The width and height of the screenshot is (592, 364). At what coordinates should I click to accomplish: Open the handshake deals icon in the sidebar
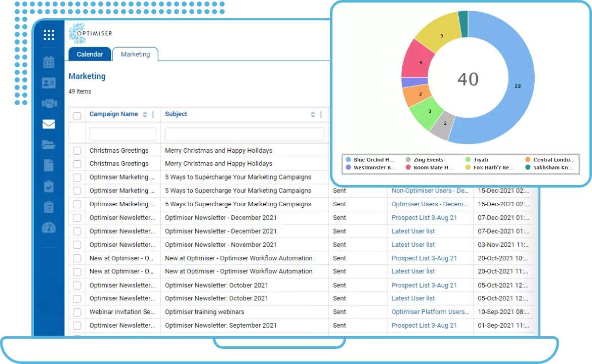click(x=49, y=103)
